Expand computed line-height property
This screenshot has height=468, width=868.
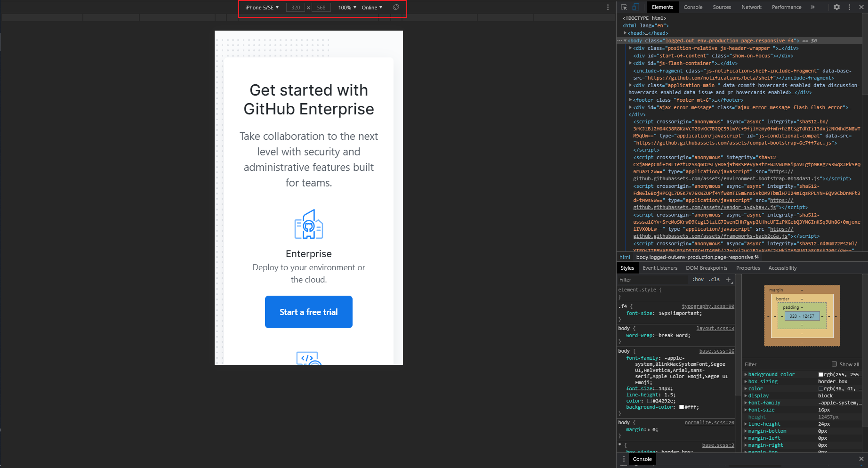pos(746,424)
